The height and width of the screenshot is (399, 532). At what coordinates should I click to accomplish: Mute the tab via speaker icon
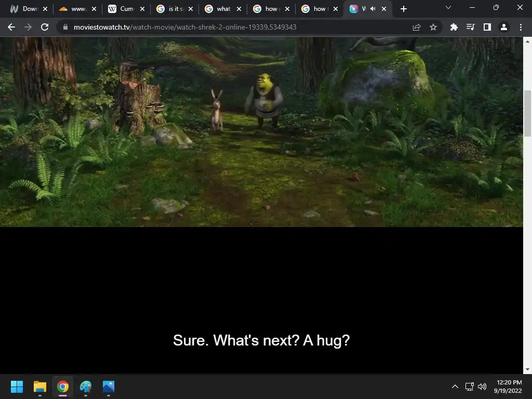[x=373, y=9]
